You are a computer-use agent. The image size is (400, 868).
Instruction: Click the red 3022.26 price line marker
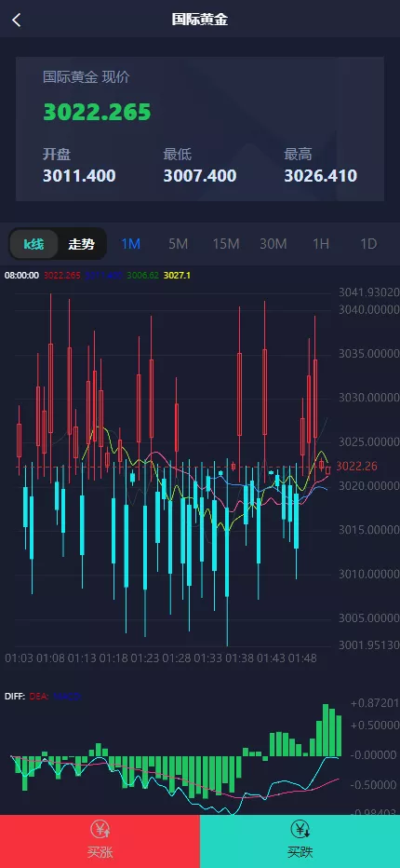[x=357, y=467]
